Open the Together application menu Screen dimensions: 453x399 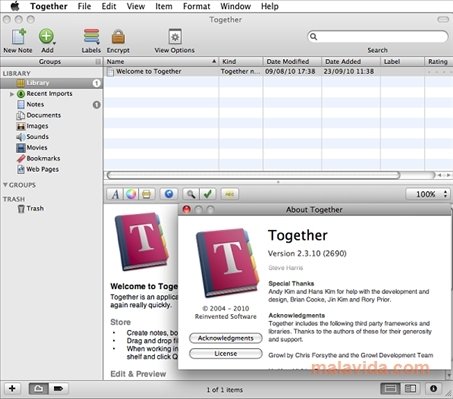(x=49, y=6)
